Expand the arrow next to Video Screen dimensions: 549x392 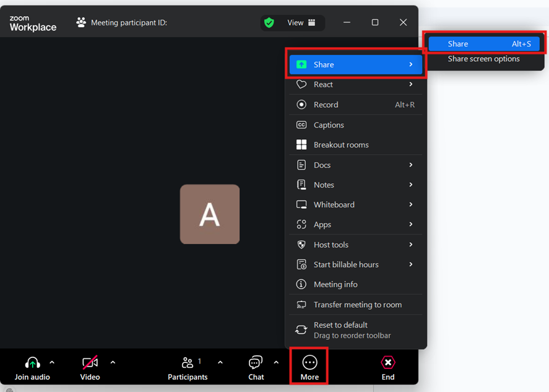click(113, 363)
